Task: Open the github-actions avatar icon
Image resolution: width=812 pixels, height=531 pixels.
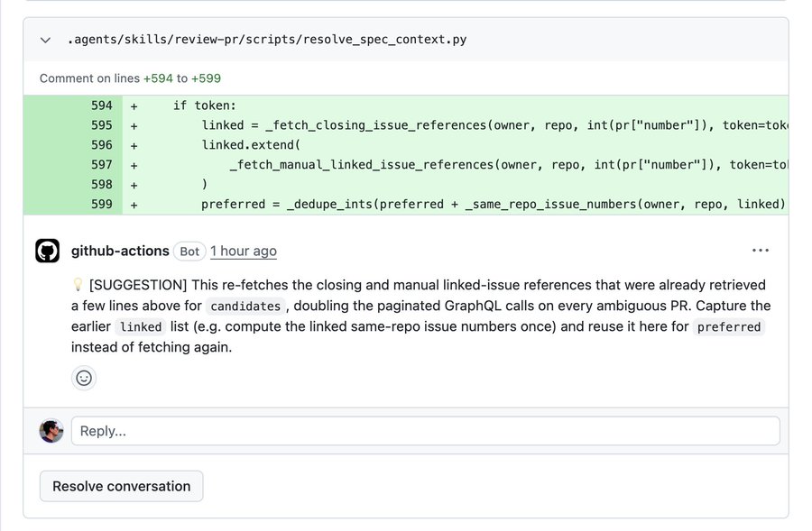Action: [47, 251]
